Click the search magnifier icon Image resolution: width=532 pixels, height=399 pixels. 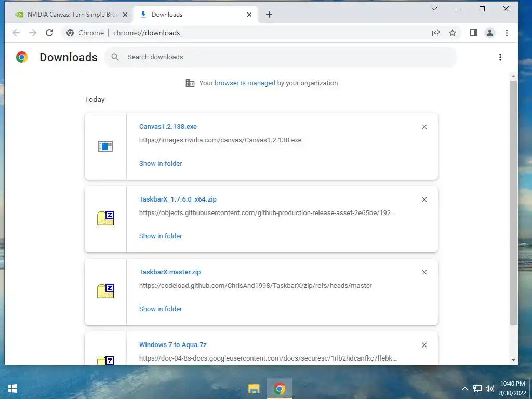click(x=115, y=57)
